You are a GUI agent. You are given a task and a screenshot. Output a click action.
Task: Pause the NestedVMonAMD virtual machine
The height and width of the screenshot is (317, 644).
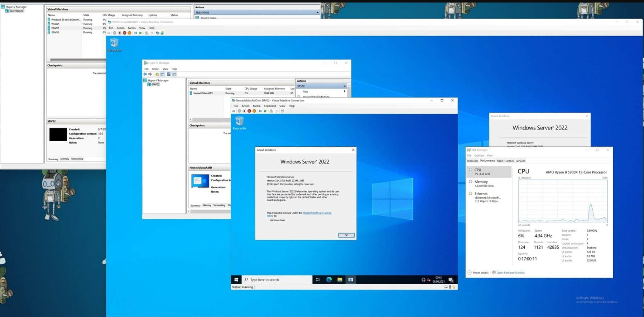pos(260,111)
